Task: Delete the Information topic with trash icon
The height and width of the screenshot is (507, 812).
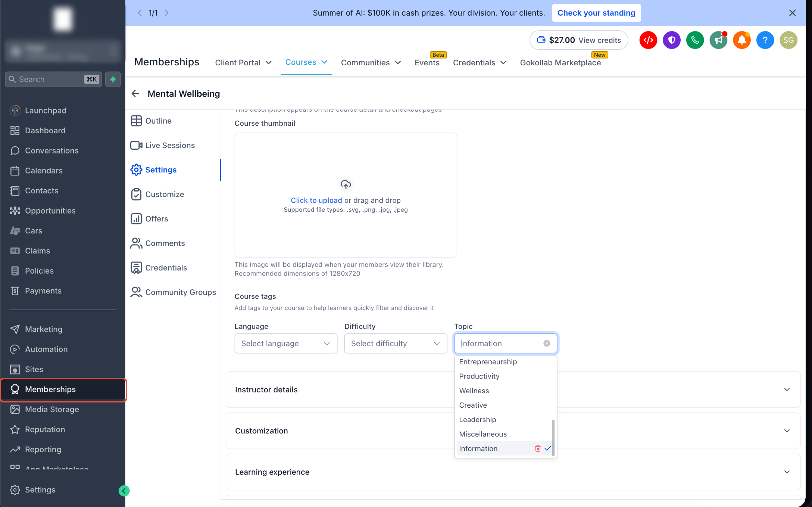Action: point(538,448)
